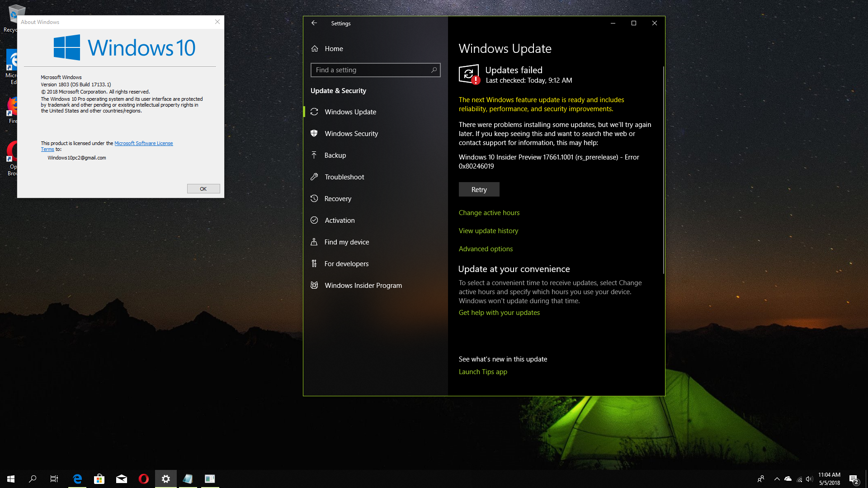Open Find my device section

point(375,242)
